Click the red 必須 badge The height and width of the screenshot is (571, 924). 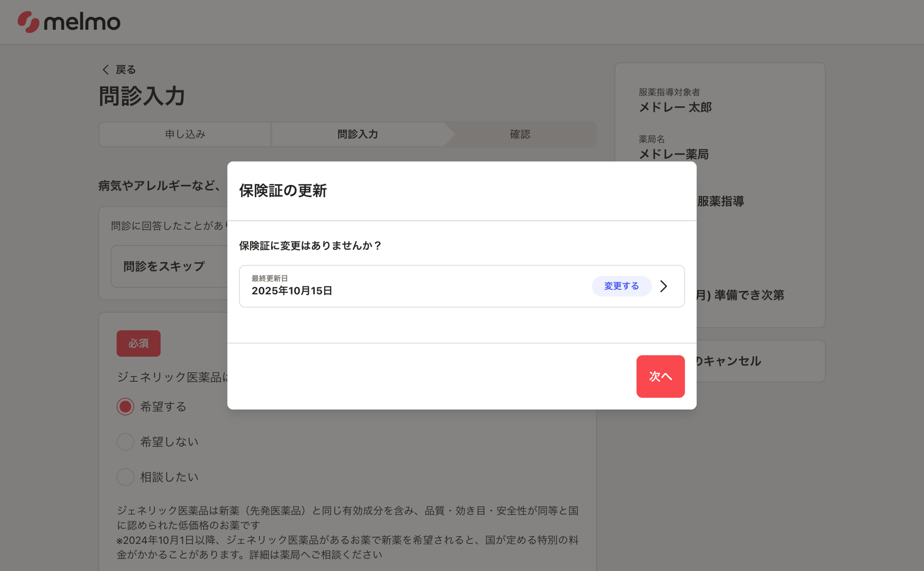(139, 343)
